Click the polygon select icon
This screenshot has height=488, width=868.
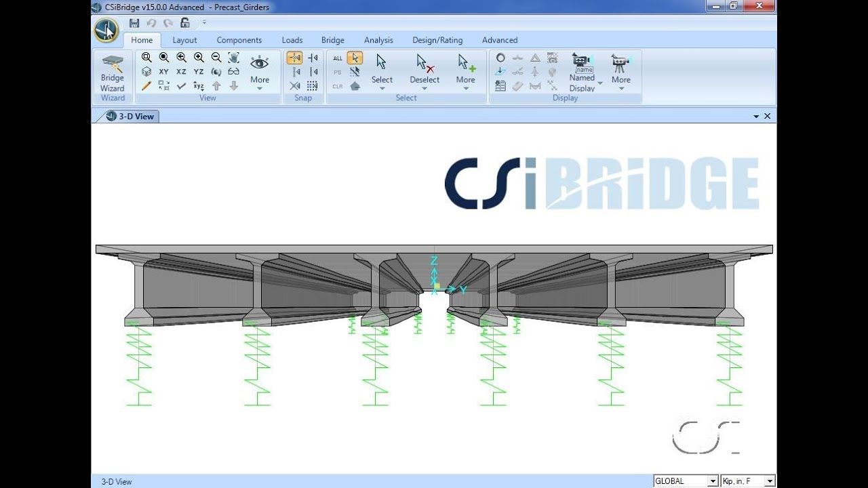point(355,86)
